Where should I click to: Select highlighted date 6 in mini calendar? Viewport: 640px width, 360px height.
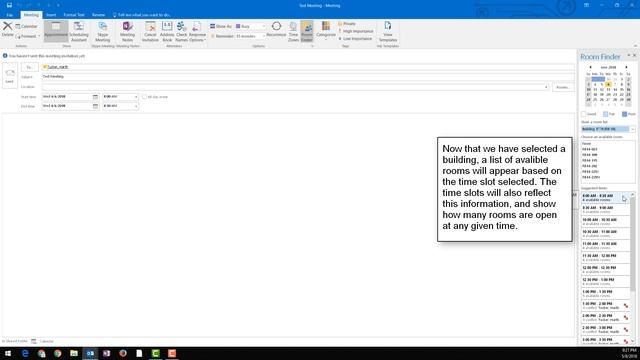click(608, 84)
